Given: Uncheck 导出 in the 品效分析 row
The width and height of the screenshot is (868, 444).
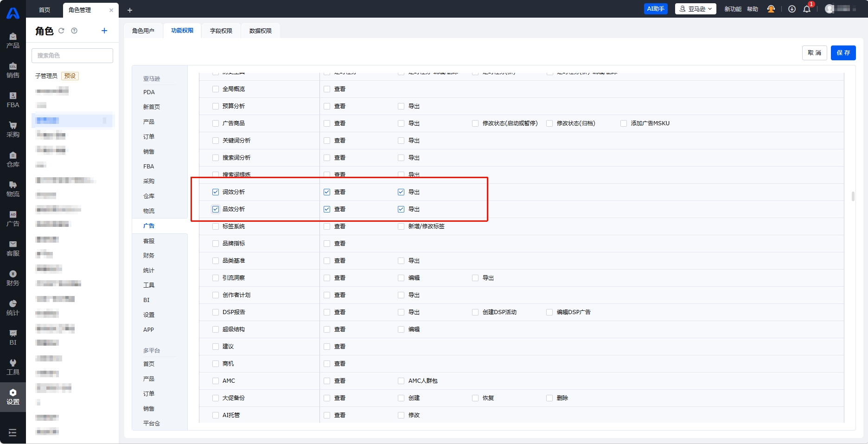Looking at the screenshot, I should 401,209.
